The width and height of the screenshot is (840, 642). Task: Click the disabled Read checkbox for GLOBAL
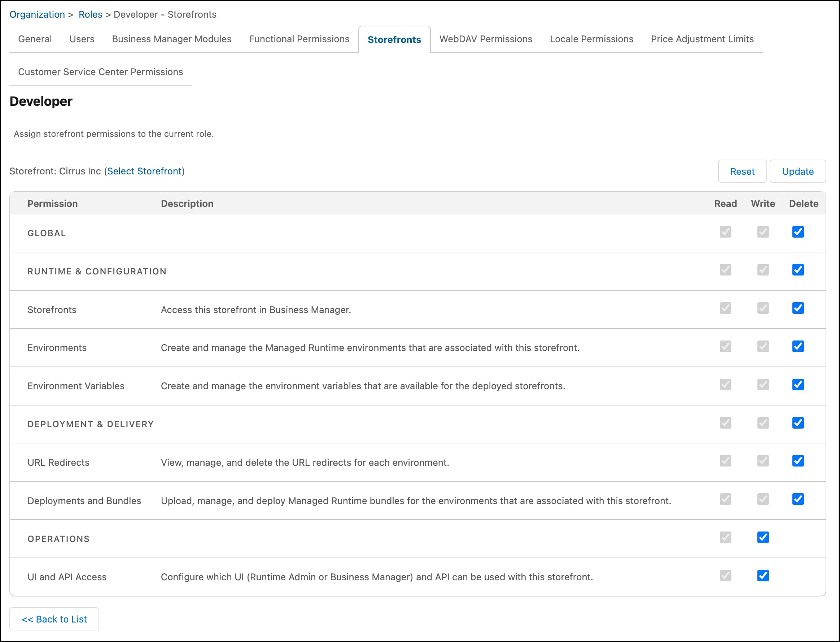click(726, 232)
